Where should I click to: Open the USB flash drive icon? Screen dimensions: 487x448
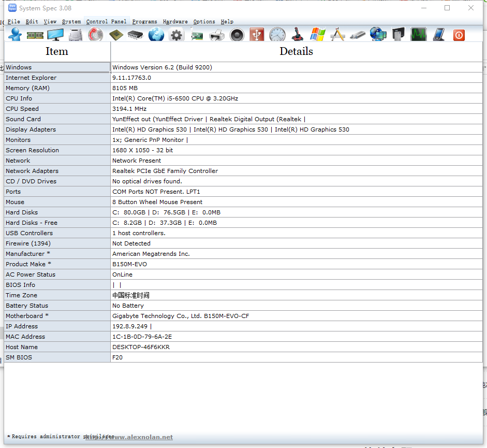(x=358, y=35)
